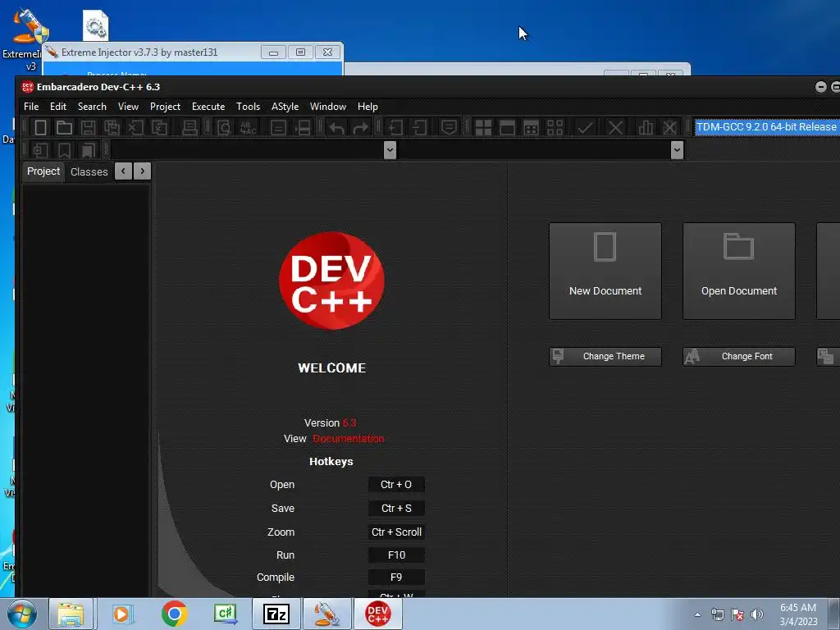Open the File menu
This screenshot has width=840, height=630.
31,107
